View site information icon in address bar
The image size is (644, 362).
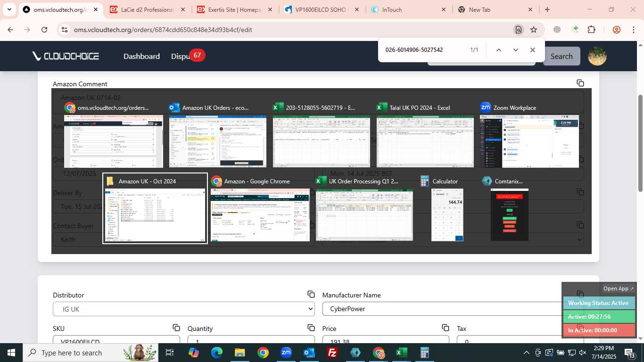65,30
